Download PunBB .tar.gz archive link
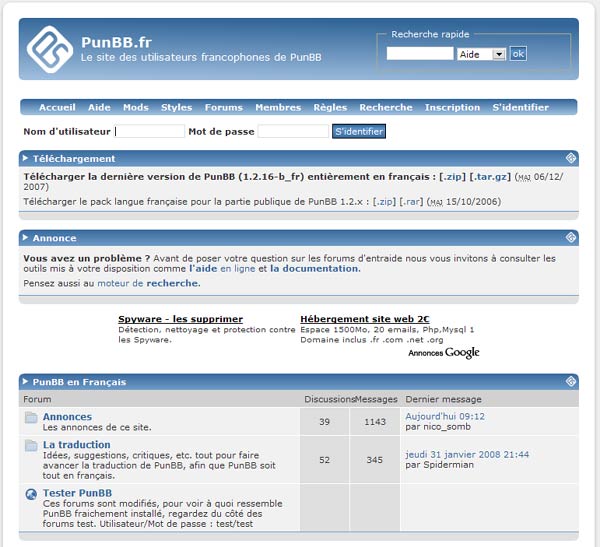 click(x=490, y=176)
